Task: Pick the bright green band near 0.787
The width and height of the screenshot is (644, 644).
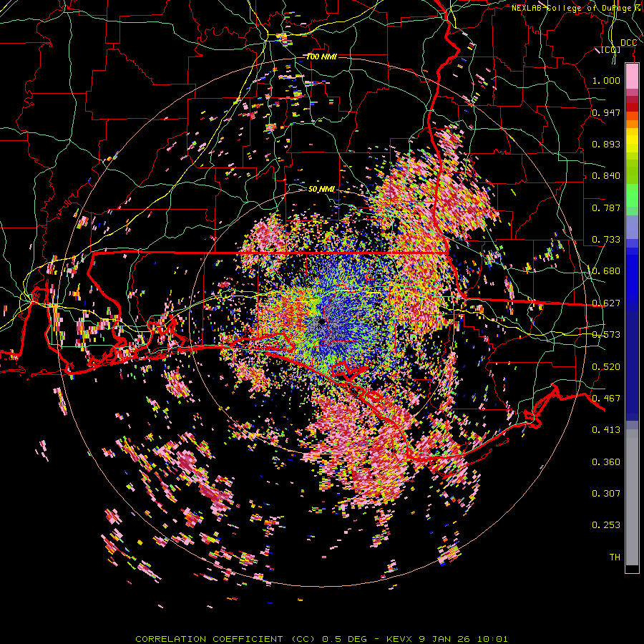Action: (632, 195)
